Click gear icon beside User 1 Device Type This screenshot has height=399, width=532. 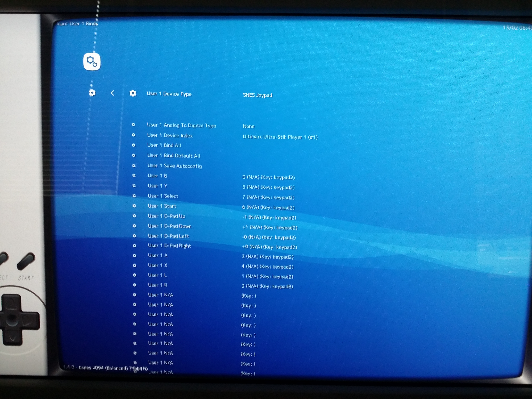[x=133, y=93]
